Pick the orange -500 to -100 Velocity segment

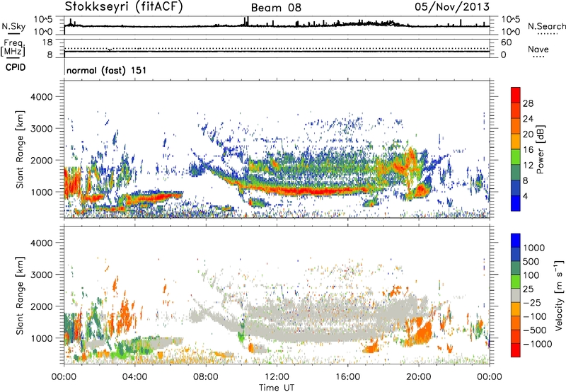coord(516,323)
